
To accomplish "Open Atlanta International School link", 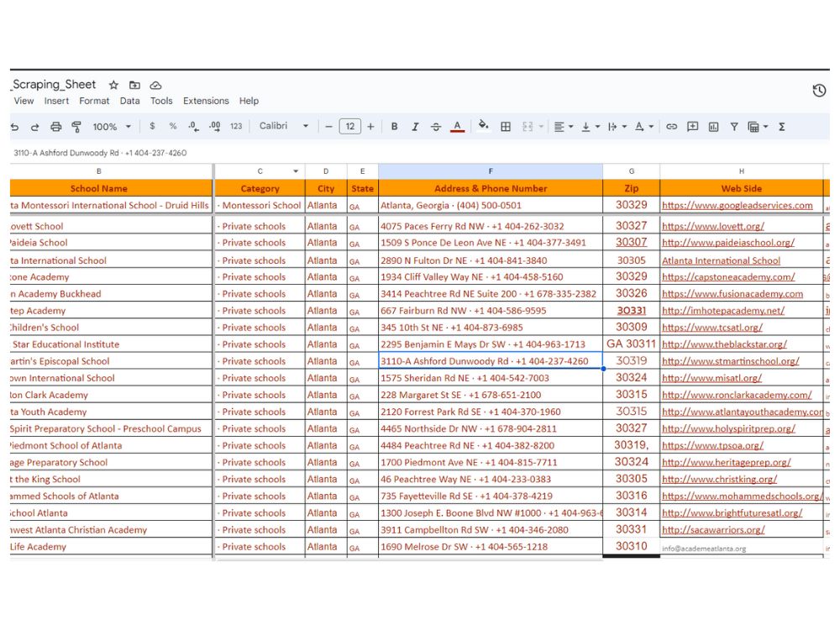I will [x=721, y=261].
